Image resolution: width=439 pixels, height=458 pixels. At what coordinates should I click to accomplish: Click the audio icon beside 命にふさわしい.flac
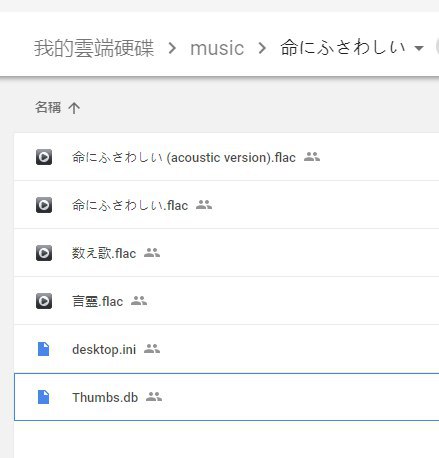[44, 205]
